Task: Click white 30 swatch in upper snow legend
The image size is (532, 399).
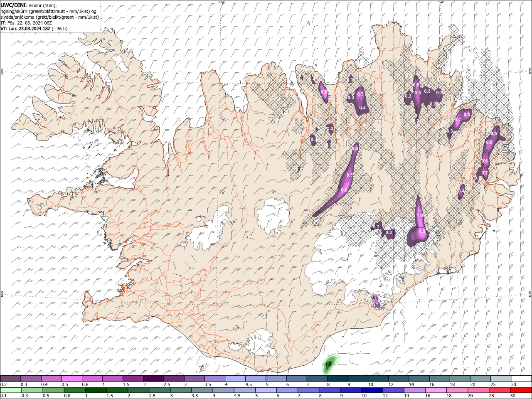Action: [521, 379]
